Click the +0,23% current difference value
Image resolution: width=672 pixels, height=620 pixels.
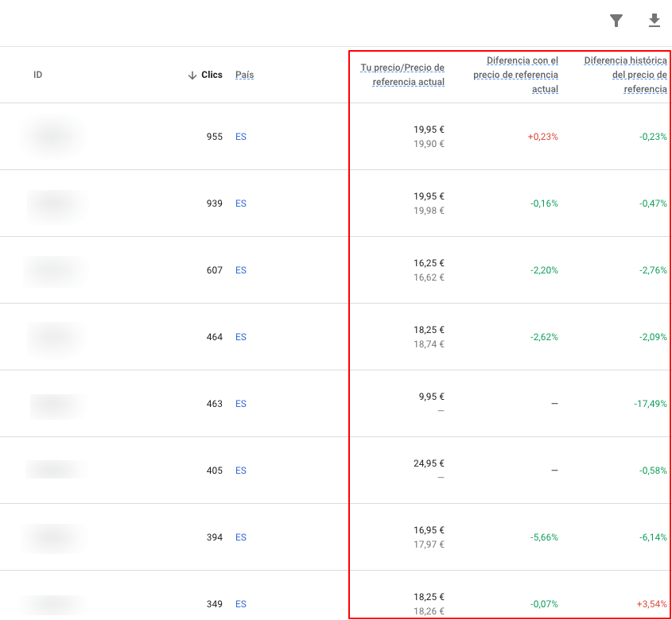click(x=542, y=137)
